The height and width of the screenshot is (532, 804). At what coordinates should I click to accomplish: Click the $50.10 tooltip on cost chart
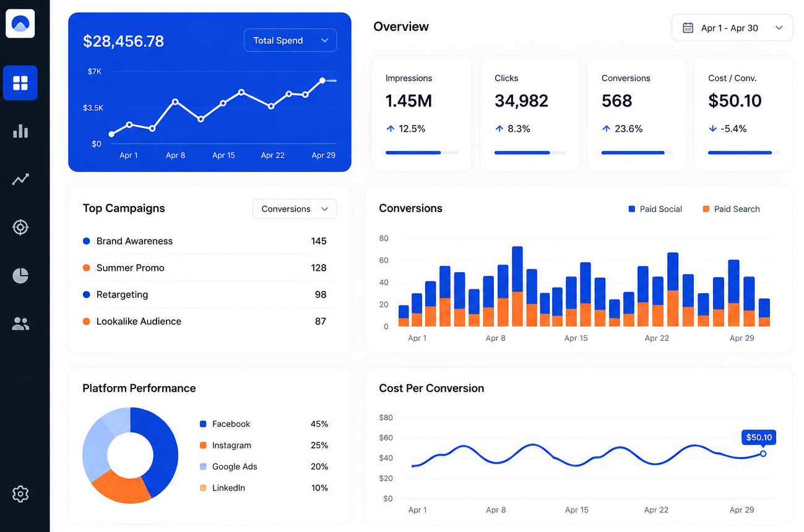coord(759,437)
